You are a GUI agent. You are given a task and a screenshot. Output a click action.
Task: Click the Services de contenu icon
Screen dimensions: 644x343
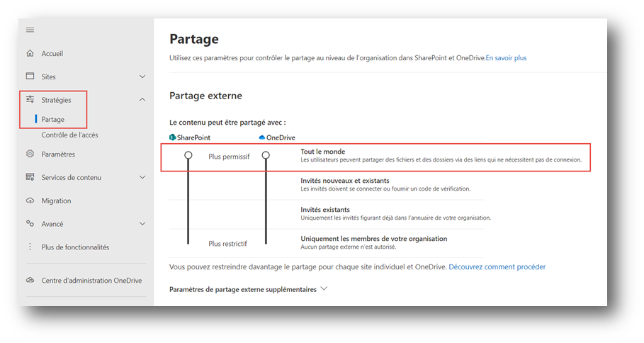click(30, 177)
